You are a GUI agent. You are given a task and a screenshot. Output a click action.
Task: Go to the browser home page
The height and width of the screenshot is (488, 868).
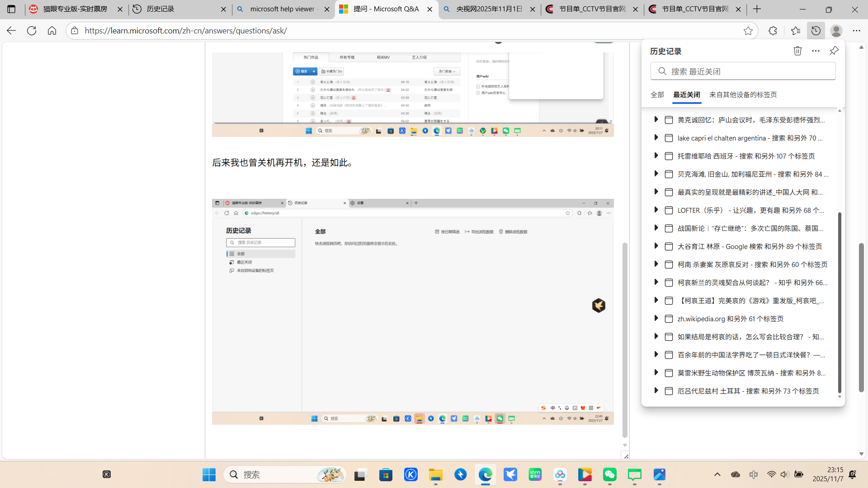(x=52, y=31)
